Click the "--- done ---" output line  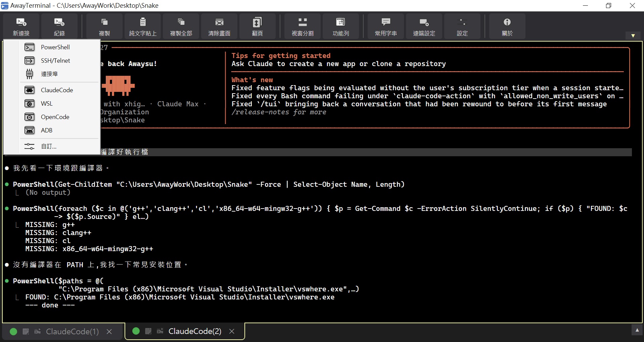[50, 305]
